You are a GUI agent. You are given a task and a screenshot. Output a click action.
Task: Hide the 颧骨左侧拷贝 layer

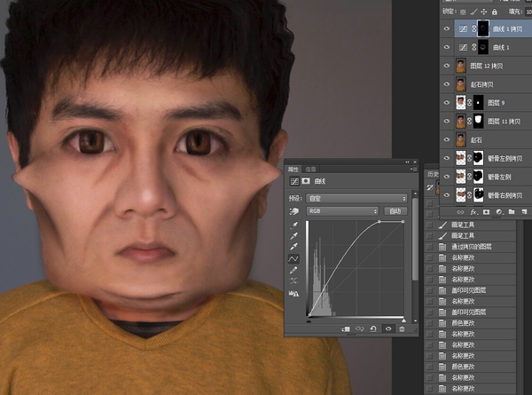coord(447,158)
